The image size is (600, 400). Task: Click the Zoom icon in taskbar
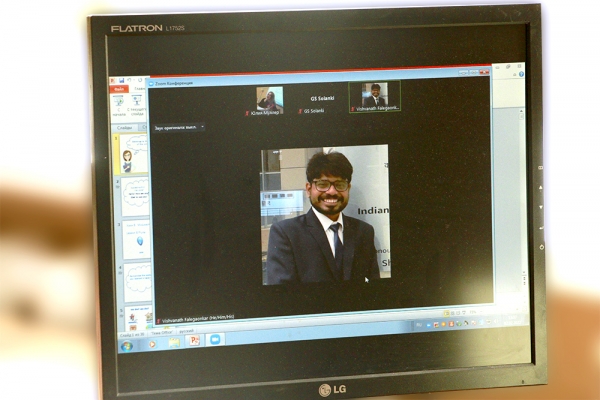coord(214,340)
